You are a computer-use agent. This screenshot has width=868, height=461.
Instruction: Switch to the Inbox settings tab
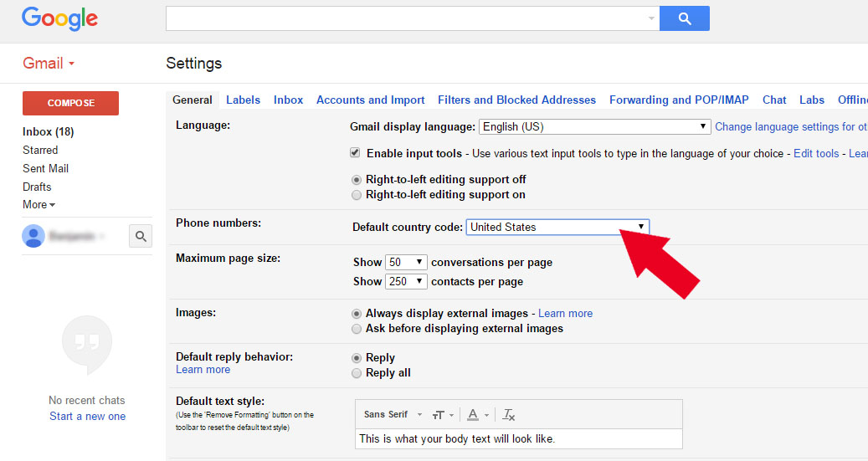(289, 100)
